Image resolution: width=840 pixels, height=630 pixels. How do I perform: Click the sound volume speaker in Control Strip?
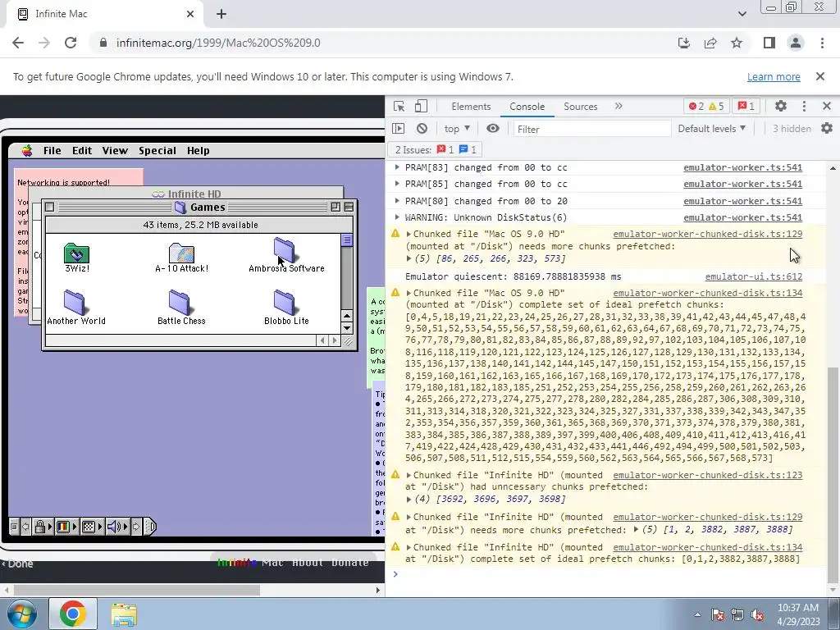(x=113, y=527)
